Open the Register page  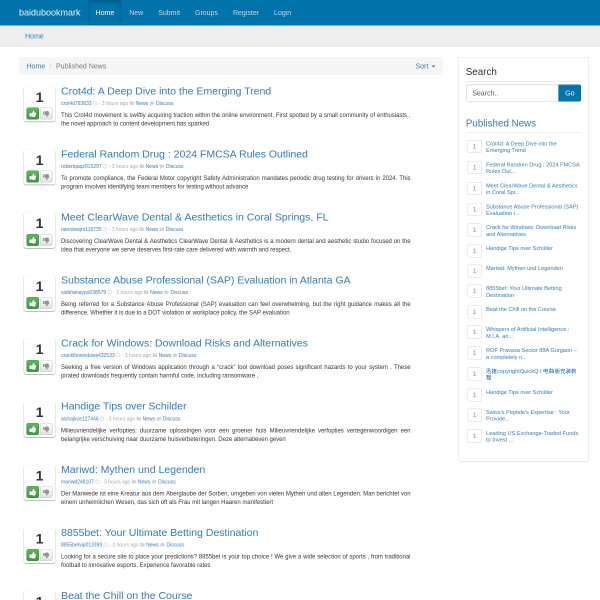click(246, 13)
